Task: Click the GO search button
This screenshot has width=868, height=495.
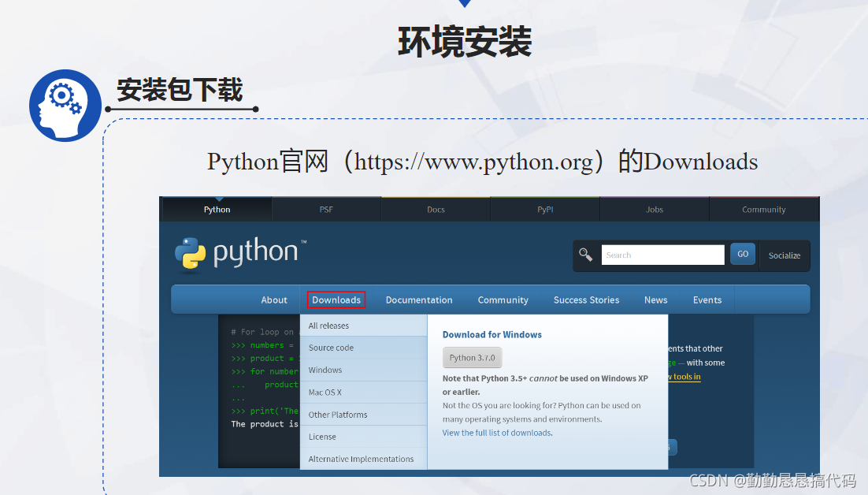Action: coord(742,254)
